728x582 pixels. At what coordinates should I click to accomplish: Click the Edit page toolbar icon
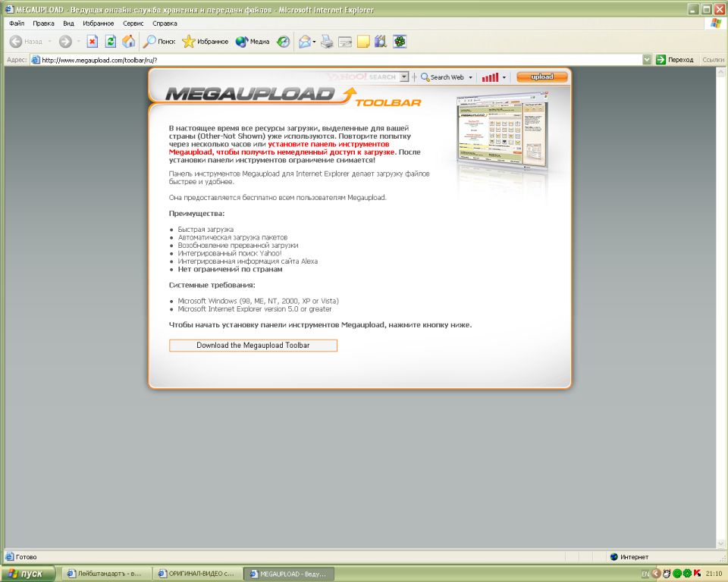coord(345,42)
